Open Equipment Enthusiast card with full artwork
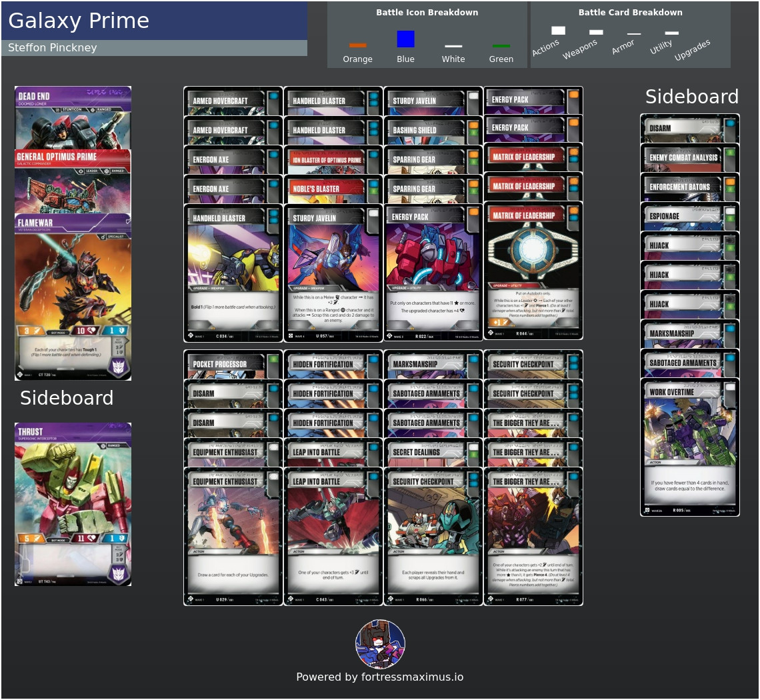 coord(233,536)
